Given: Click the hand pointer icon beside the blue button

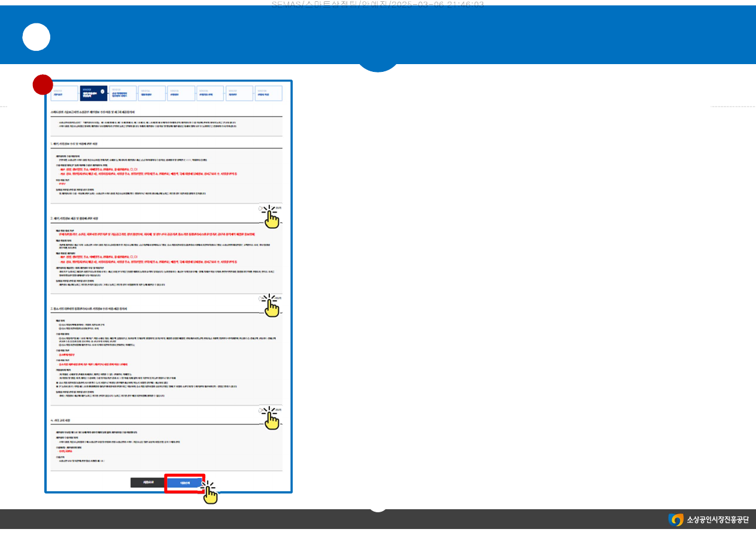Looking at the screenshot, I should pyautogui.click(x=209, y=491).
